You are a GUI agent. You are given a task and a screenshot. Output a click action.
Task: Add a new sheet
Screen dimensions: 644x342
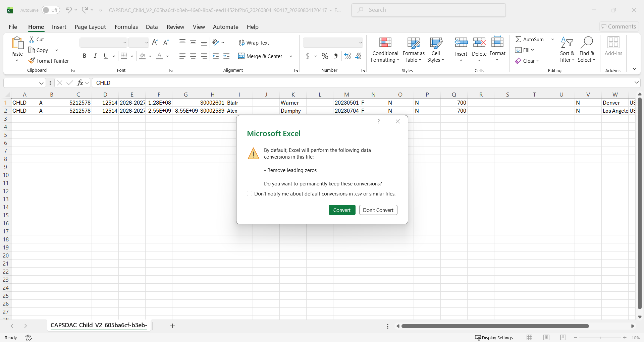172,326
